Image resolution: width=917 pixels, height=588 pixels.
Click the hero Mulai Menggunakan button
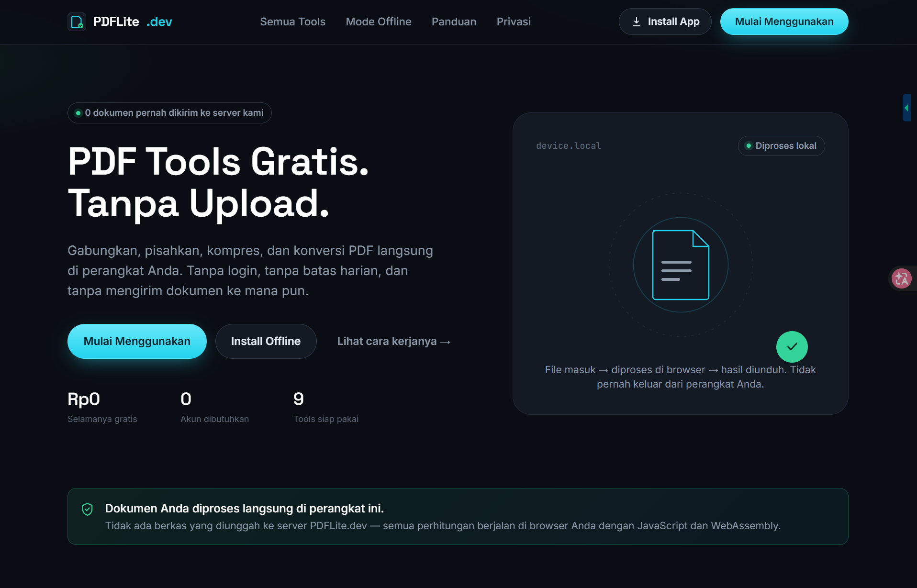137,341
